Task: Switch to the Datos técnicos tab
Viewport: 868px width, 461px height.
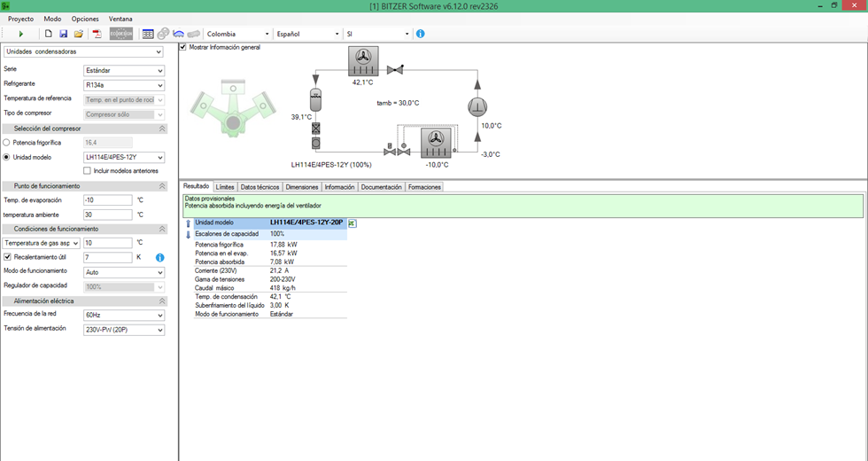Action: coord(260,187)
